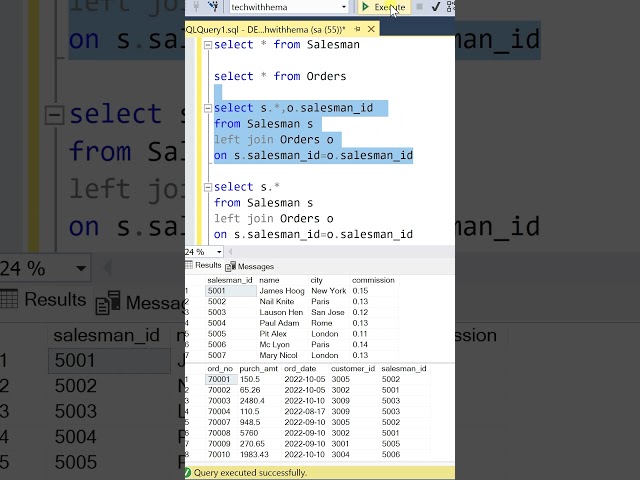Collapse the 'select s.*' query block

click(x=207, y=187)
